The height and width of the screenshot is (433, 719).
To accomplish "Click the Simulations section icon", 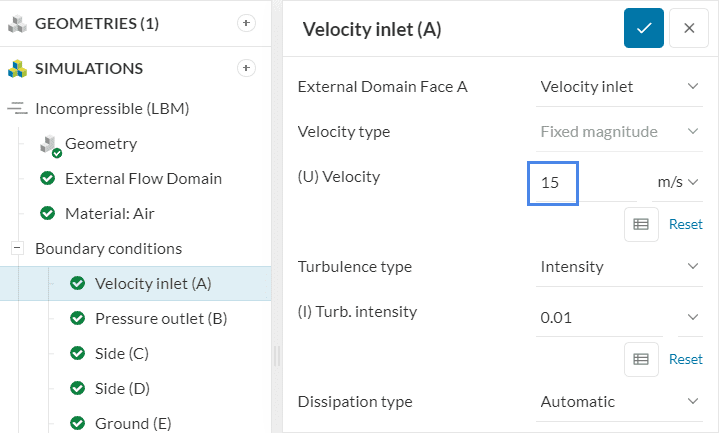I will [x=17, y=69].
